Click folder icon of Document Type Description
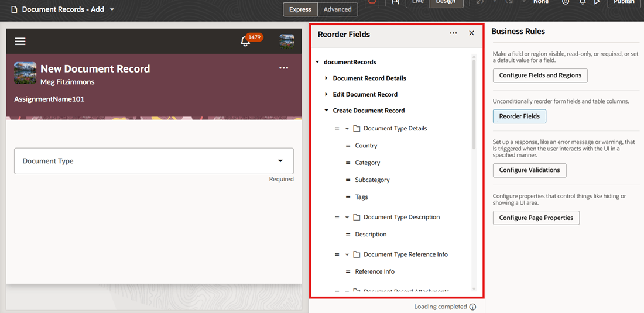 coord(357,218)
